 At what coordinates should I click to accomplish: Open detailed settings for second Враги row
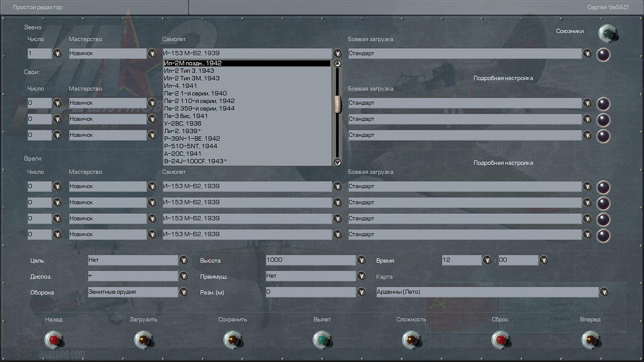point(603,204)
